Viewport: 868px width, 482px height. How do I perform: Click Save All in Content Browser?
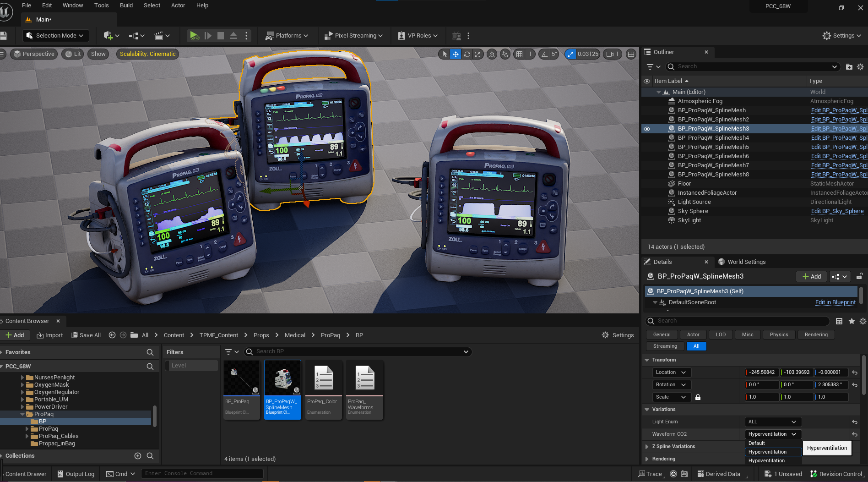86,335
